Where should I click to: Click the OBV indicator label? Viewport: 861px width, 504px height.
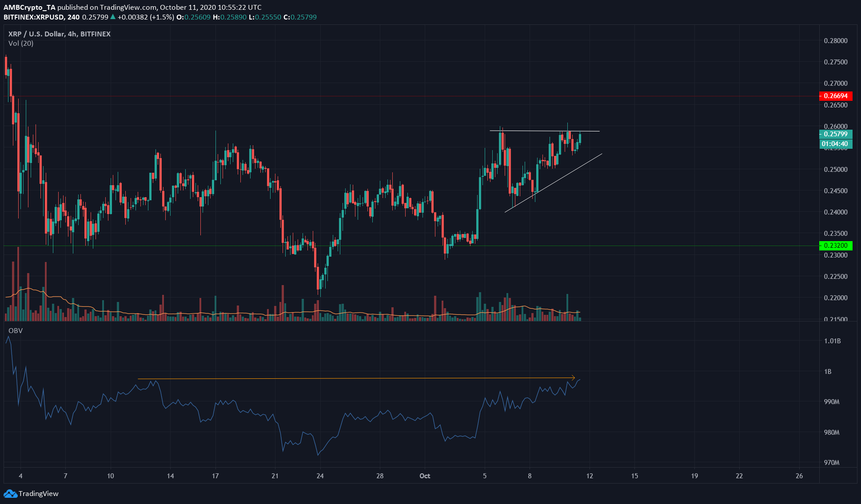pos(16,330)
